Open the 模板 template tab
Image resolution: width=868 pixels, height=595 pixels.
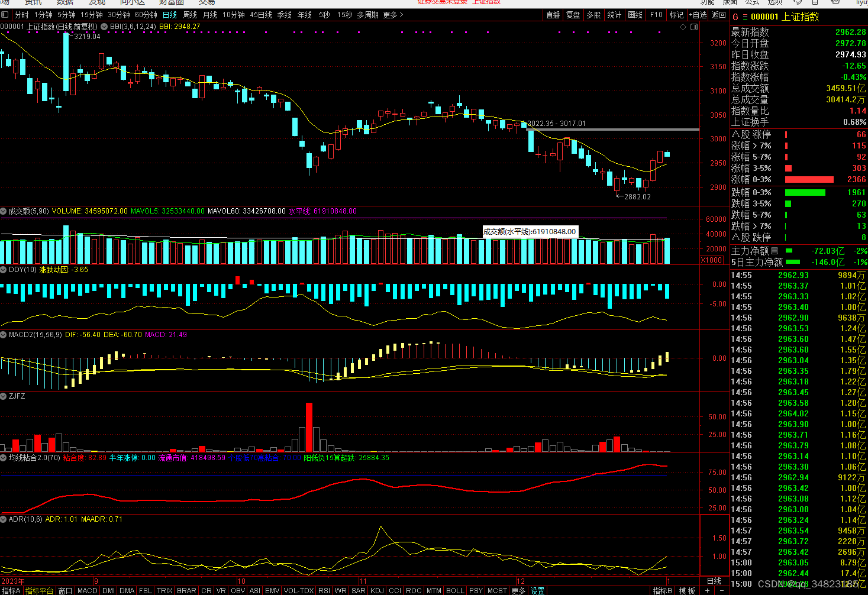(x=687, y=590)
